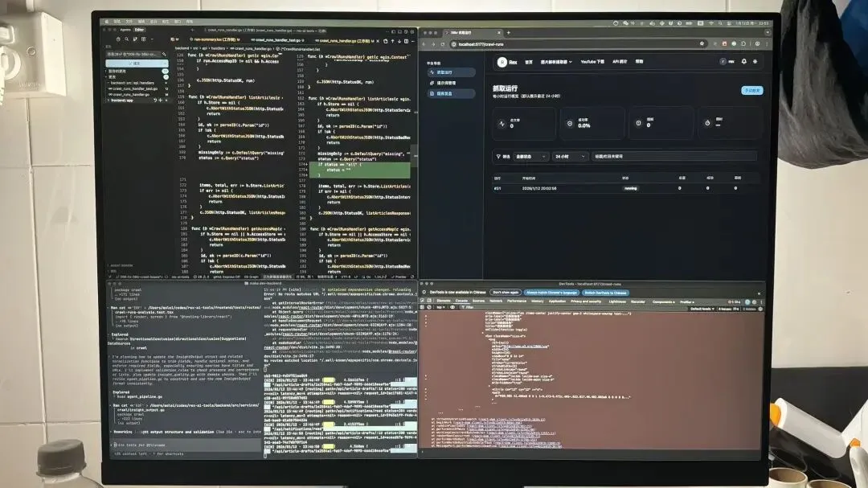Open run row dated 2026/1/12 20:02:58

pyautogui.click(x=625, y=188)
